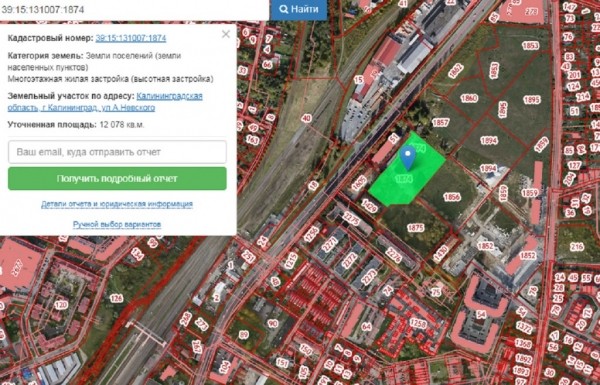The width and height of the screenshot is (600, 385).
Task: Open cadastral number link 39:15:131007:1874
Action: (131, 38)
